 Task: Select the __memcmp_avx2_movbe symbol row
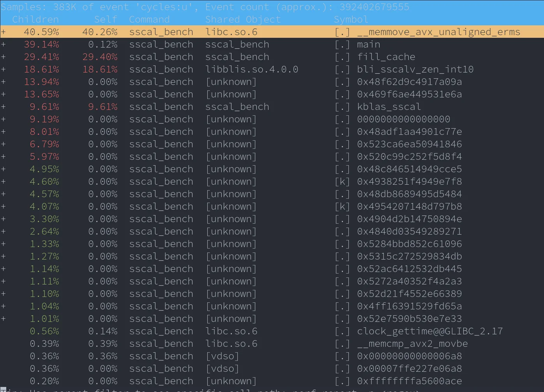[x=412, y=344]
